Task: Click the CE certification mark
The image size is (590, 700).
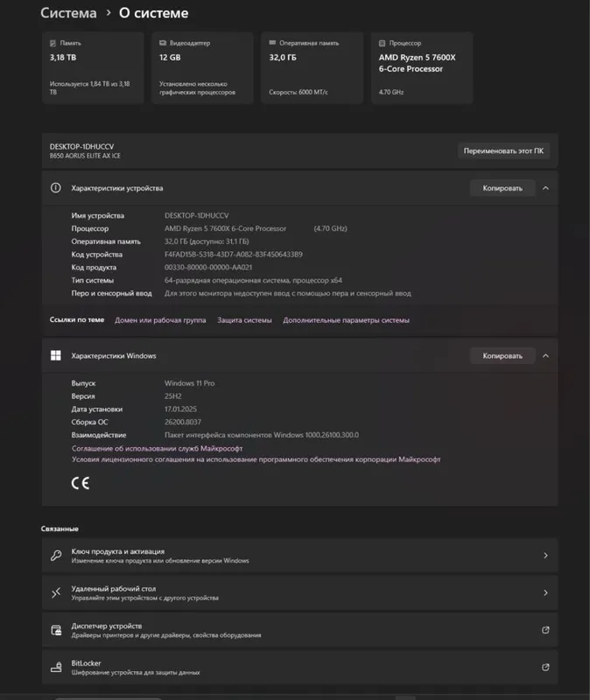Action: (x=81, y=483)
